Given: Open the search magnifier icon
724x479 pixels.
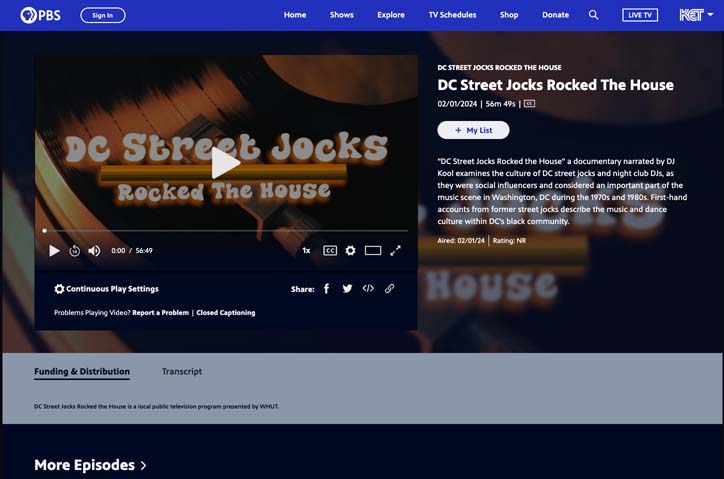Looking at the screenshot, I should (593, 15).
